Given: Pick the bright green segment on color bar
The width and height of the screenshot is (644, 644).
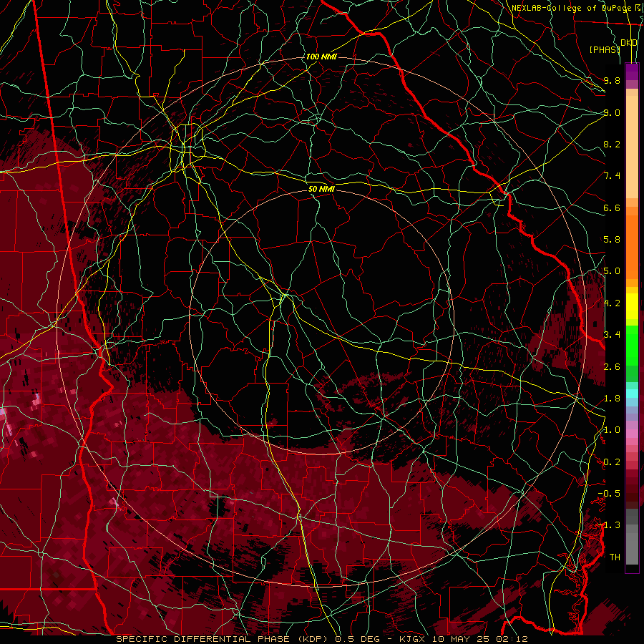Looking at the screenshot, I should pyautogui.click(x=632, y=346).
